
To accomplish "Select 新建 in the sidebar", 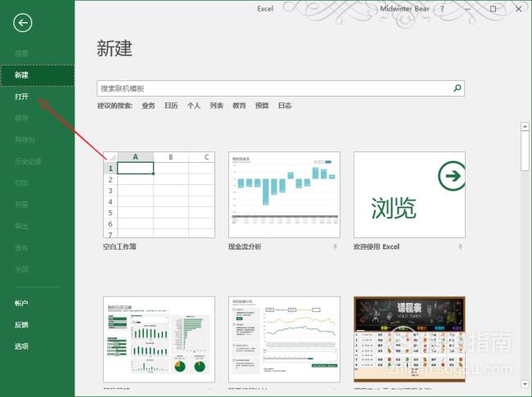I will pyautogui.click(x=38, y=75).
